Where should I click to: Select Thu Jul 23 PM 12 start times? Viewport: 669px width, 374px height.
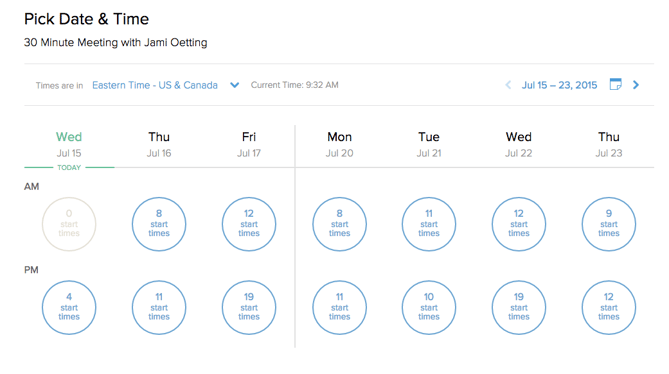pyautogui.click(x=609, y=307)
